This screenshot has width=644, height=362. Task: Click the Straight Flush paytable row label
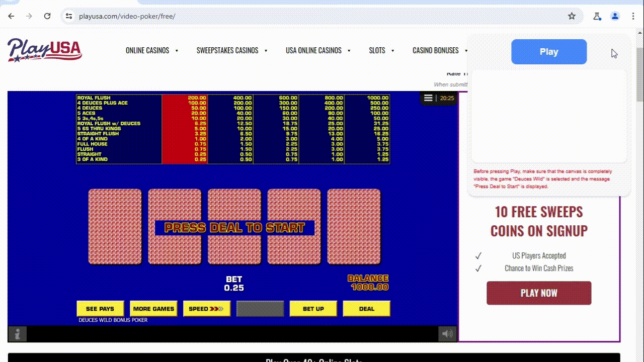[98, 134]
